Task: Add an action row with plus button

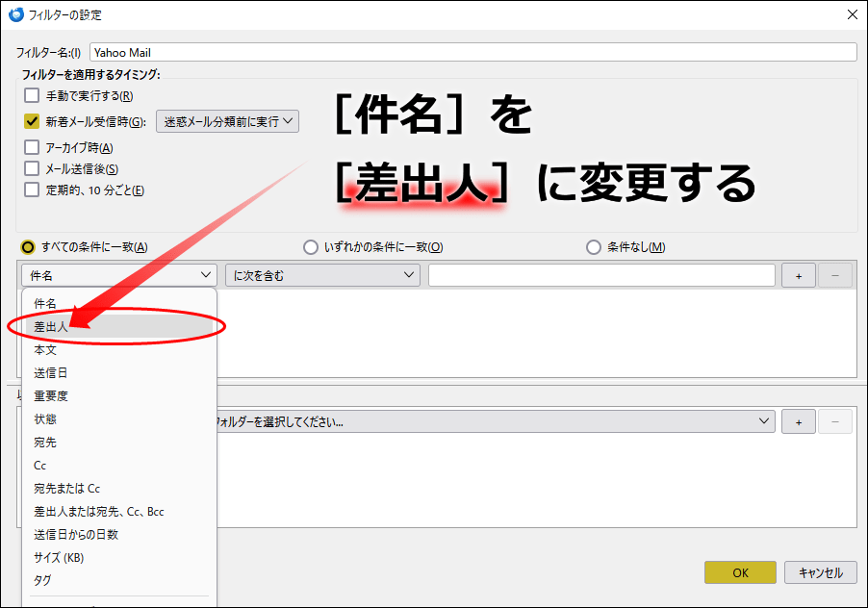Action: (x=799, y=422)
